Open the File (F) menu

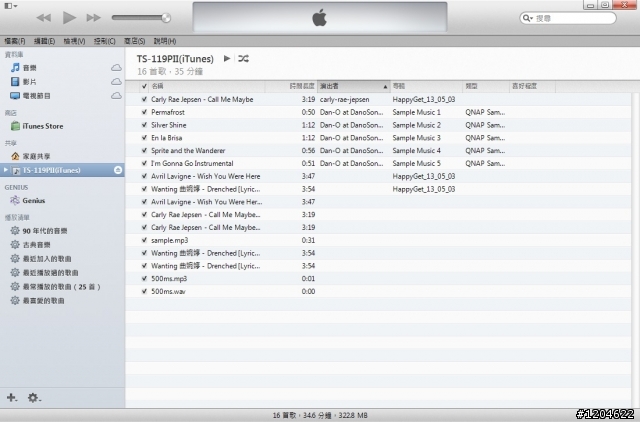click(x=15, y=41)
